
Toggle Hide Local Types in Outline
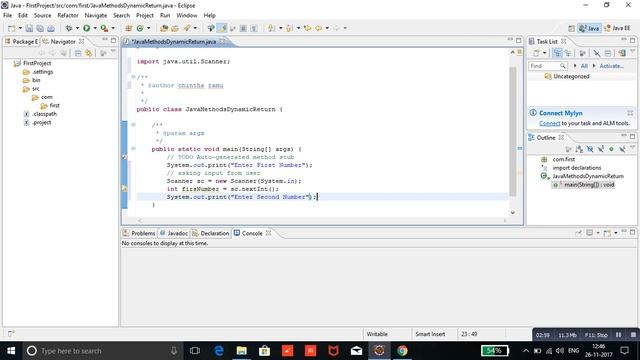(x=622, y=149)
